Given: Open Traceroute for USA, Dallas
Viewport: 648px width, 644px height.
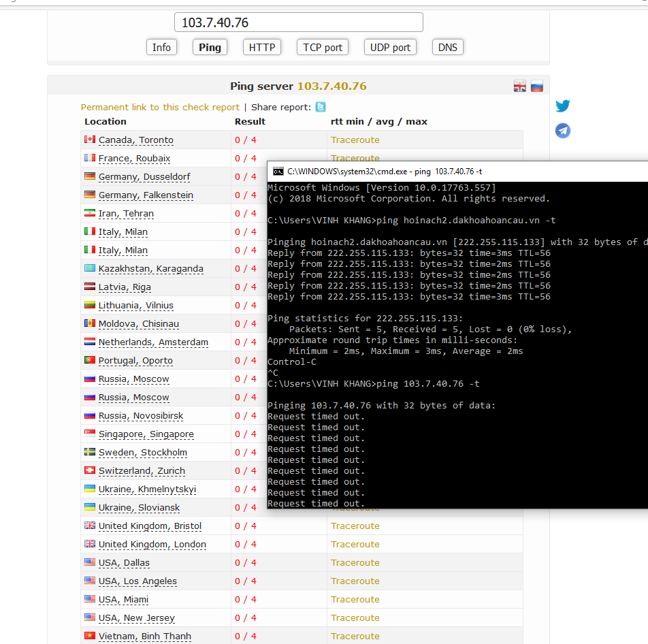Looking at the screenshot, I should pyautogui.click(x=355, y=562).
